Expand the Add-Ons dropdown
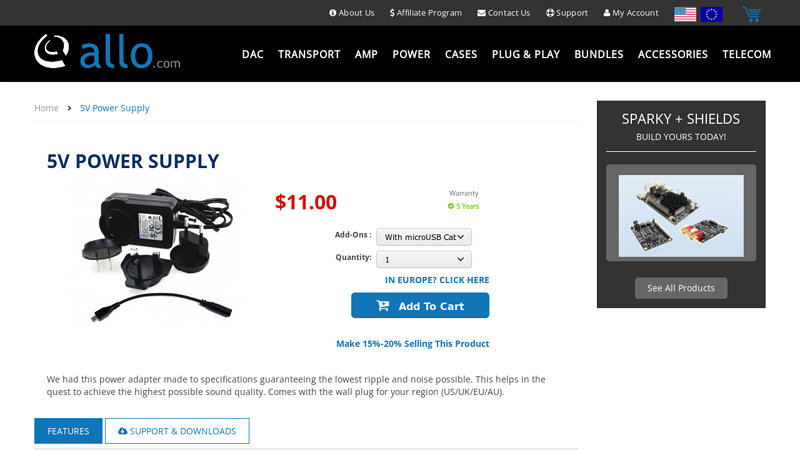This screenshot has height=450, width=800. pos(424,237)
